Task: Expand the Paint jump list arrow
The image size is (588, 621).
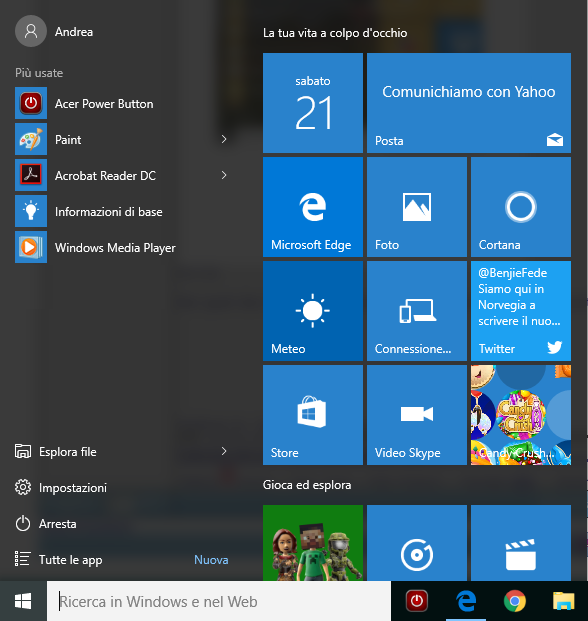Action: point(224,139)
